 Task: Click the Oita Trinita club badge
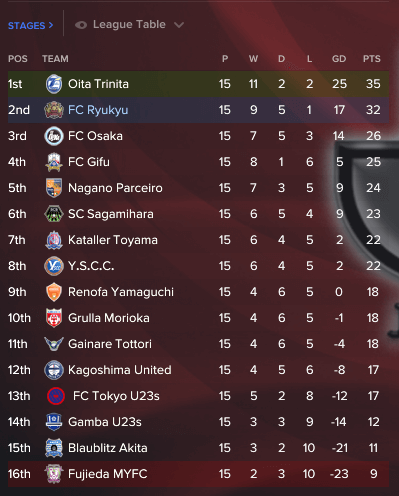tap(54, 84)
